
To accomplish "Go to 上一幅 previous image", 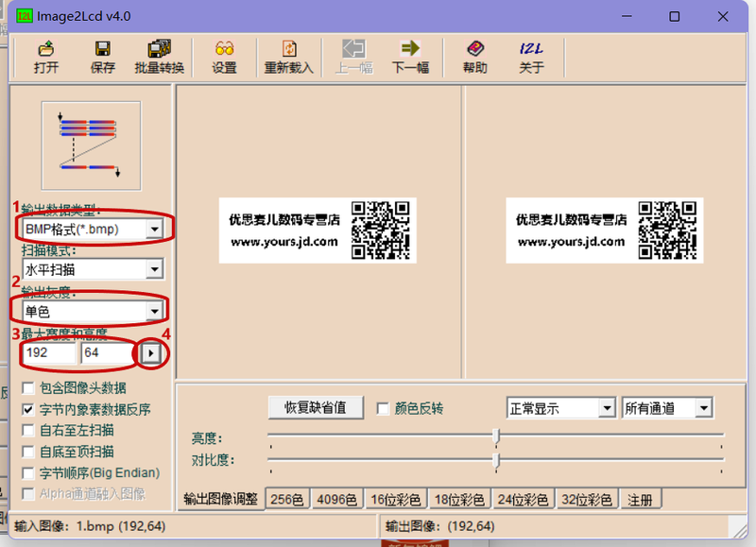I will [353, 58].
